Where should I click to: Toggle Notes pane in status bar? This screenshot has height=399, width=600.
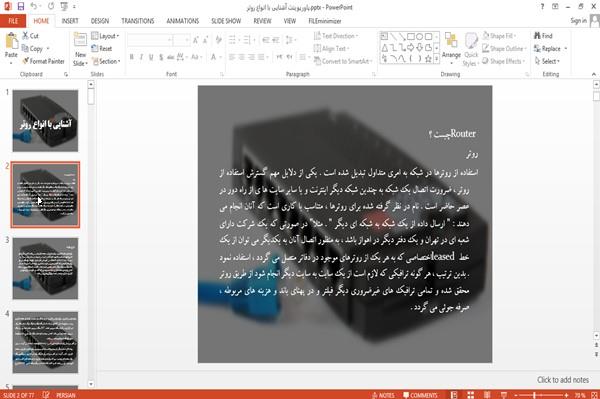(x=383, y=395)
